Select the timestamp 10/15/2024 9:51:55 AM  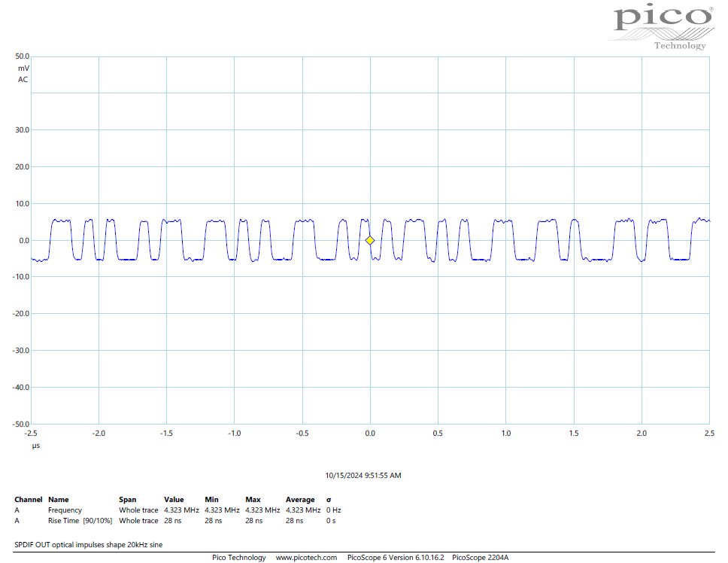(363, 476)
